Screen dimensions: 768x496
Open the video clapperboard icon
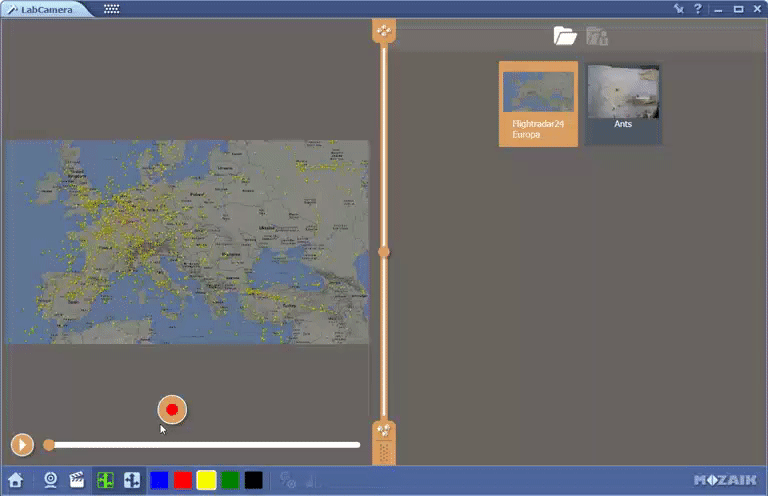click(x=76, y=480)
